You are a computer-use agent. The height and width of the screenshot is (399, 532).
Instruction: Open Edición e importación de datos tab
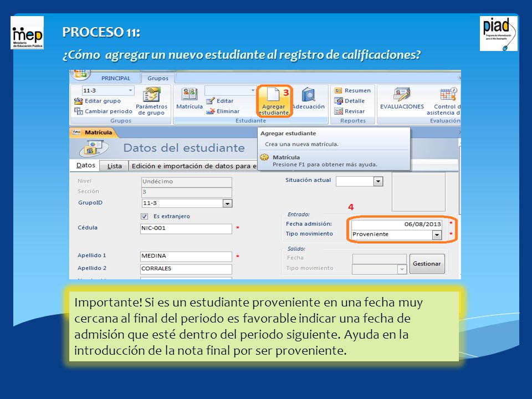pyautogui.click(x=193, y=166)
